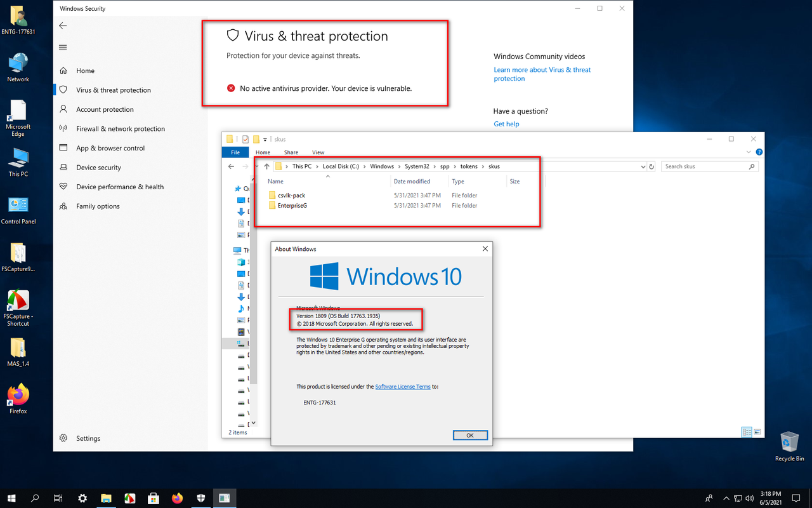Open the File tab in File Explorer
Viewport: 812px width, 508px height.
[235, 152]
